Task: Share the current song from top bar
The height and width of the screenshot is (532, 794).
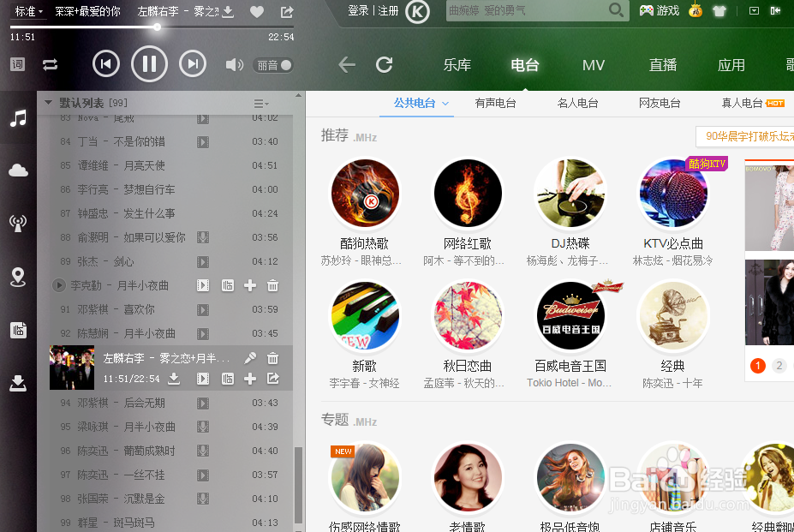Action: click(287, 12)
